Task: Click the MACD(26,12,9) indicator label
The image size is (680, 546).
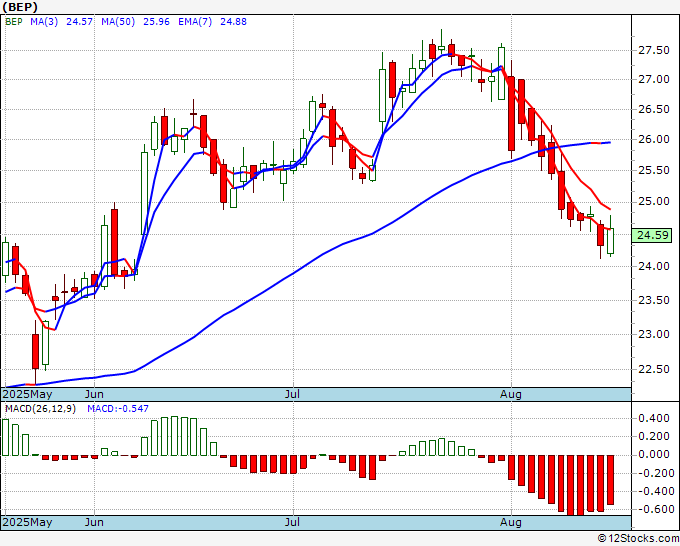Action: click(40, 409)
